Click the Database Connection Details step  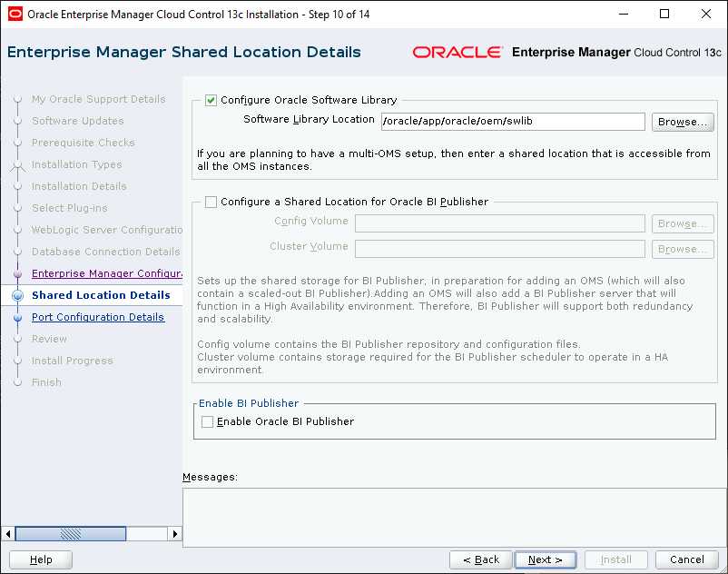(x=106, y=252)
